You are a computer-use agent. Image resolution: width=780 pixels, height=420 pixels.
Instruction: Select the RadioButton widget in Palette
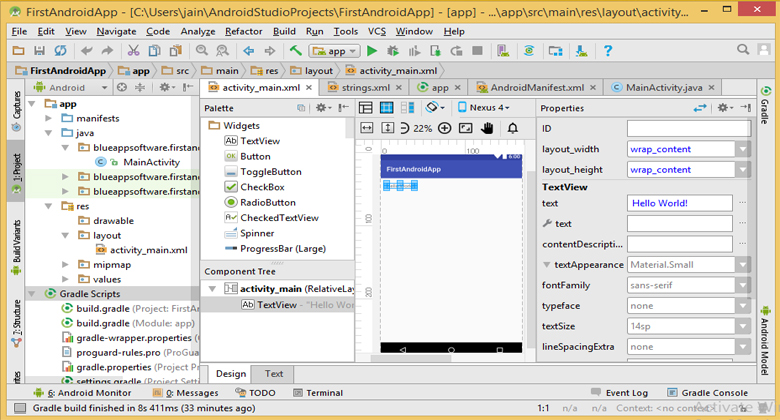click(268, 203)
